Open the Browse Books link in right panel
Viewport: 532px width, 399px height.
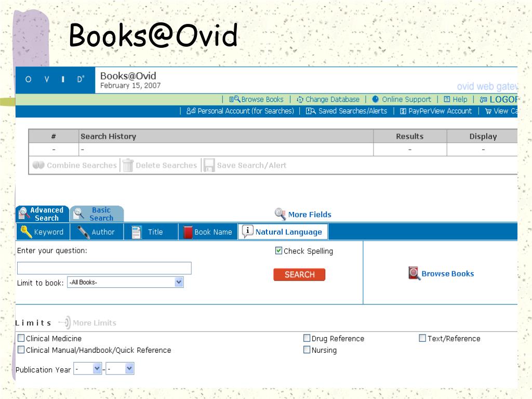point(447,273)
